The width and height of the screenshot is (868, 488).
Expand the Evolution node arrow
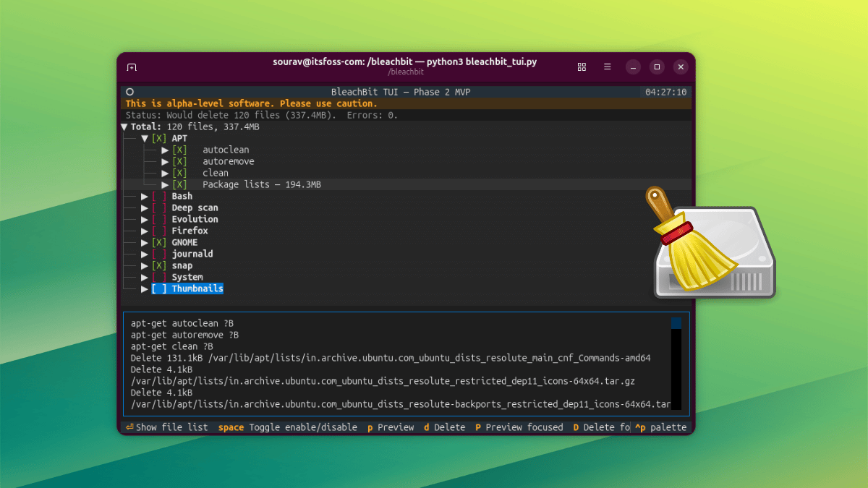pos(145,219)
